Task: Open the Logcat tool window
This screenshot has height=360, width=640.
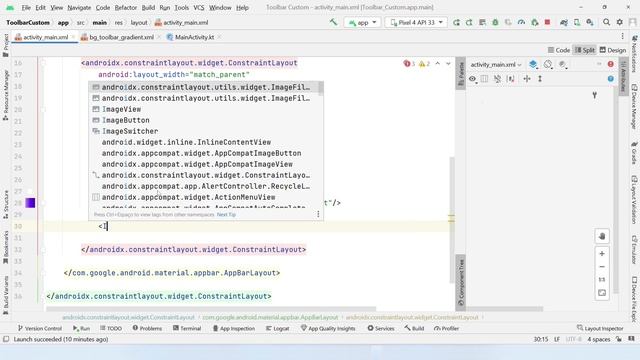Action: tap(278, 328)
